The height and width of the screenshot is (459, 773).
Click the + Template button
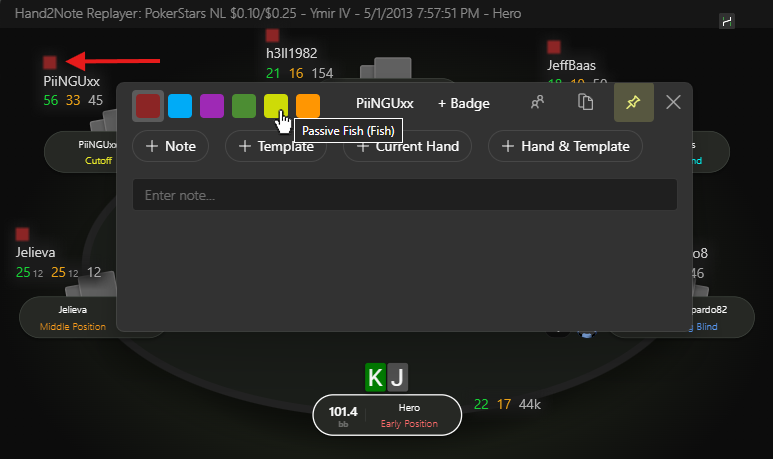(x=276, y=146)
